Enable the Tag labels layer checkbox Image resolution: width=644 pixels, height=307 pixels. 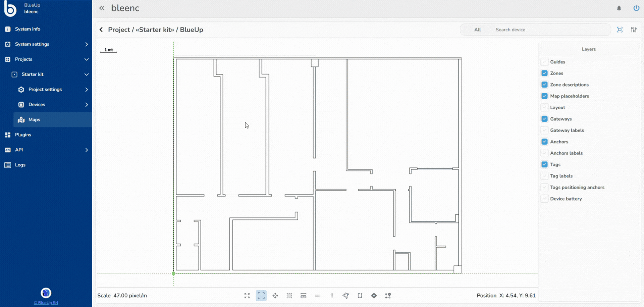(x=544, y=176)
